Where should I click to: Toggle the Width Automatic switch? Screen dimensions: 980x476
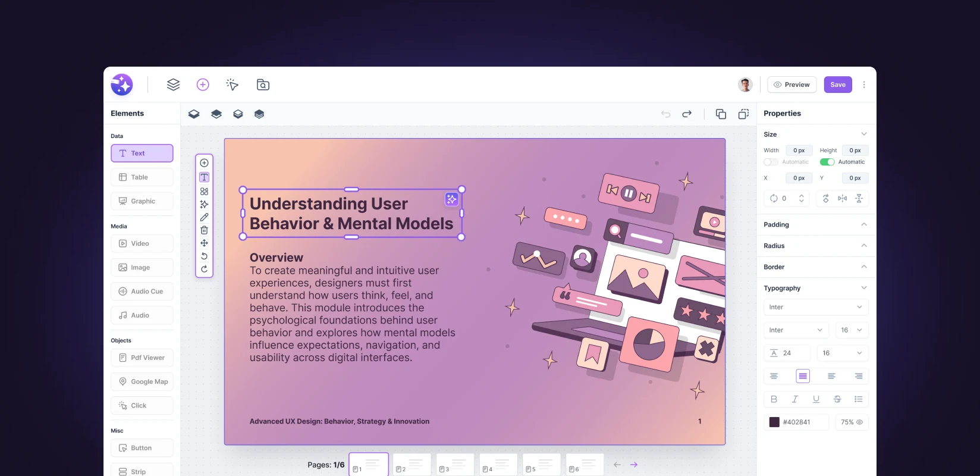point(771,162)
